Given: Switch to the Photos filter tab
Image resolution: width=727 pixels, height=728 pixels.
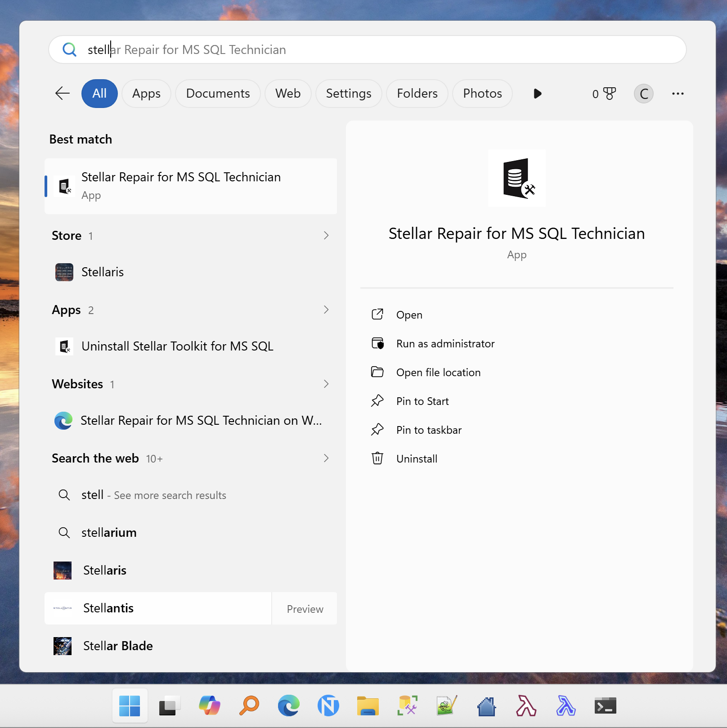Looking at the screenshot, I should pos(482,94).
